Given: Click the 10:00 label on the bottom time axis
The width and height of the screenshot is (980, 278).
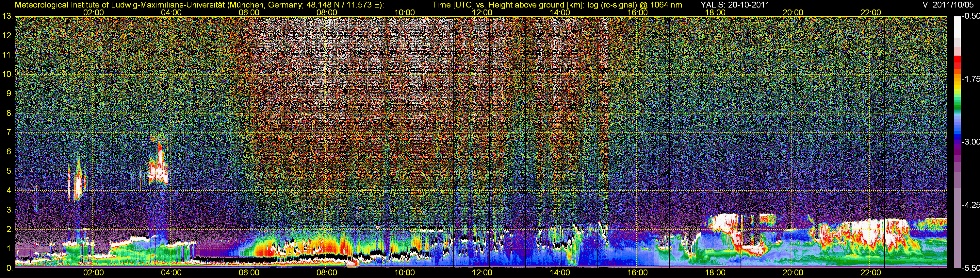Looking at the screenshot, I should tap(404, 273).
